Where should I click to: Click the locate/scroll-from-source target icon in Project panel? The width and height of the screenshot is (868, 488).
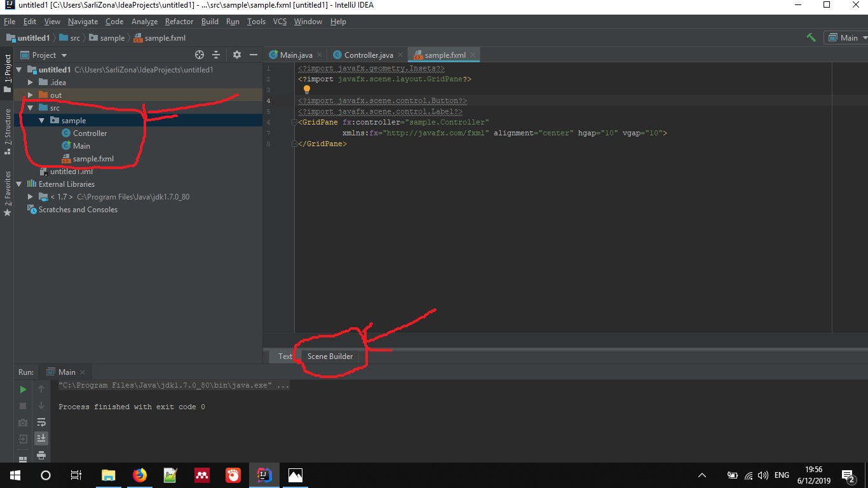click(200, 55)
